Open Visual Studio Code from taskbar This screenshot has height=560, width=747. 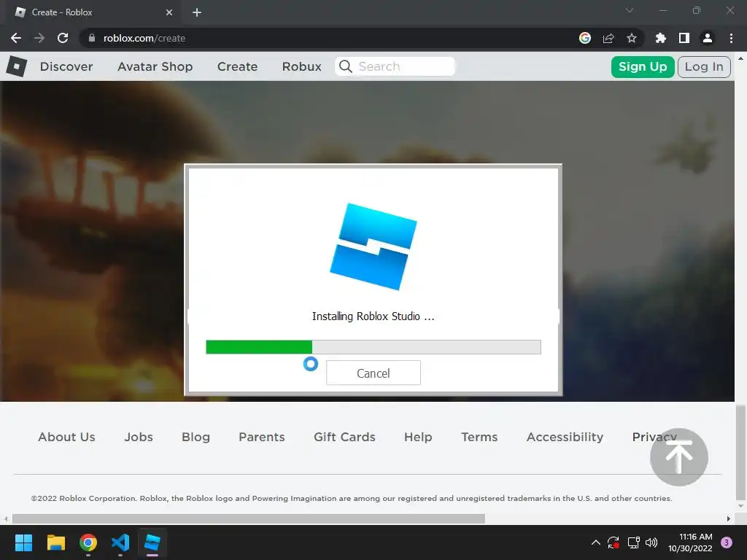click(x=120, y=542)
